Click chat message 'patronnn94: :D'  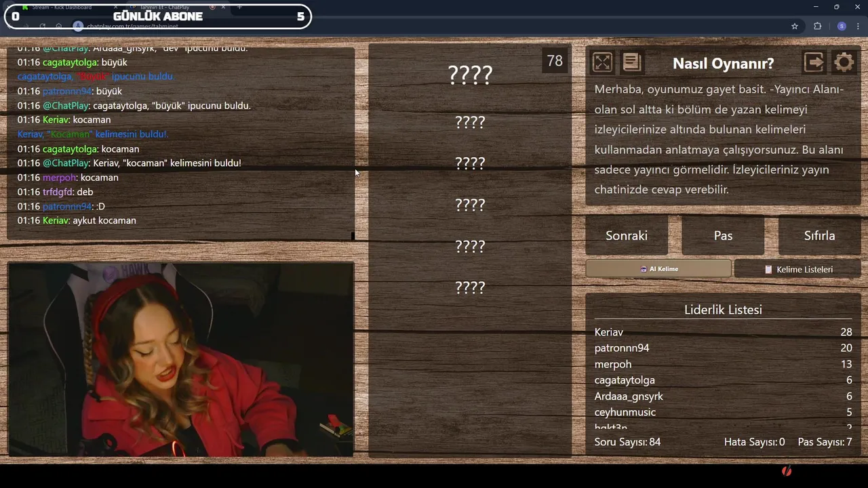[61, 206]
